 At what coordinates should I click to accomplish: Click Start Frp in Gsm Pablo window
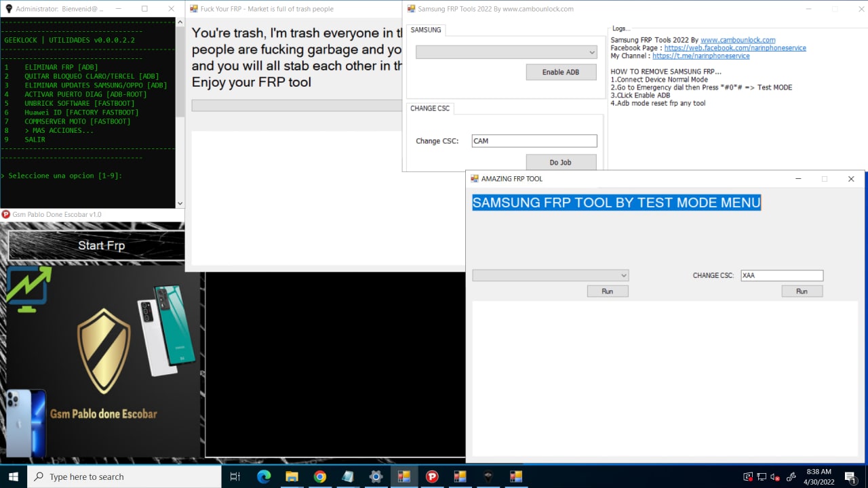97,245
